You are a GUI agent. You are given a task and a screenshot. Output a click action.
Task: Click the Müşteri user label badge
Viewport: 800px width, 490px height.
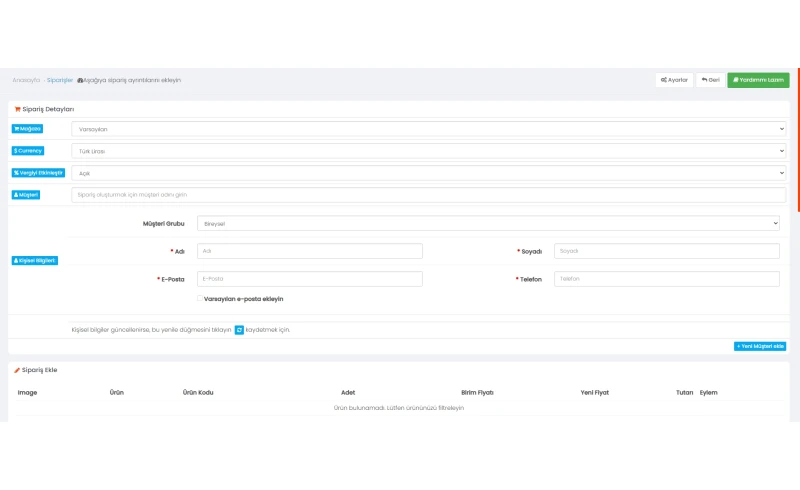(x=27, y=195)
